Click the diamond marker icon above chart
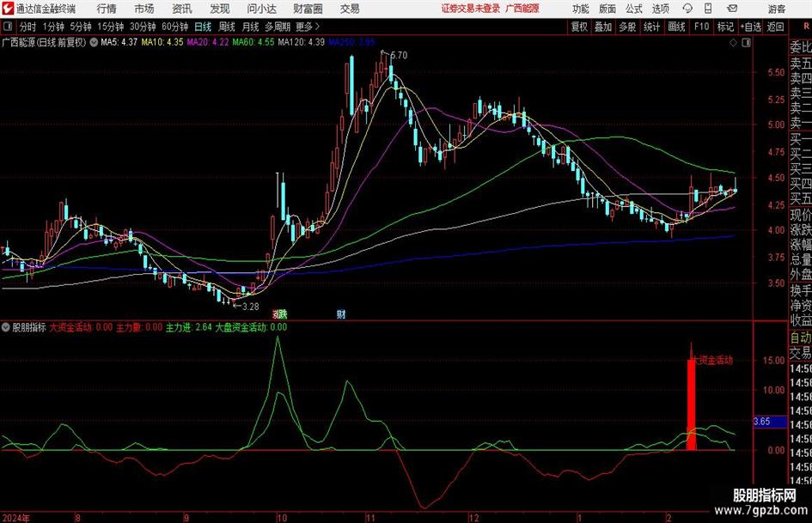This screenshot has height=523, width=812. point(733,42)
